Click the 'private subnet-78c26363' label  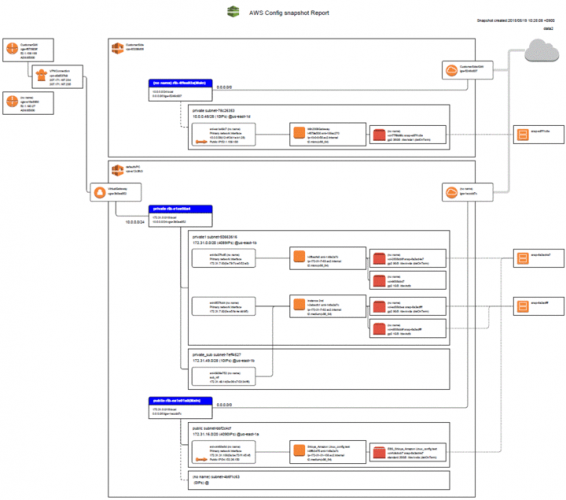[213, 110]
